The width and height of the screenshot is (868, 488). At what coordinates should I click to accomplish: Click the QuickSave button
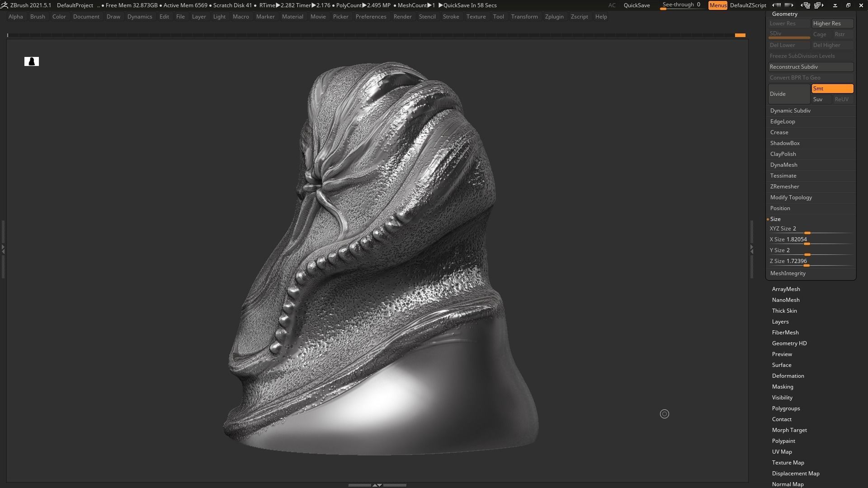click(x=637, y=5)
